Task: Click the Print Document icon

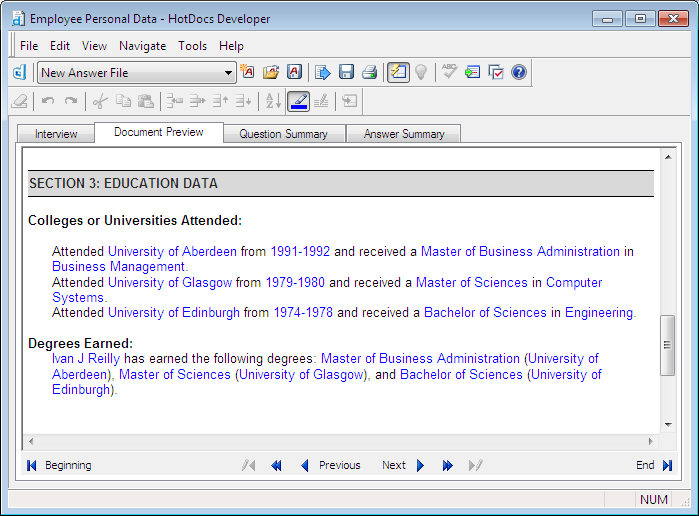Action: coord(370,72)
